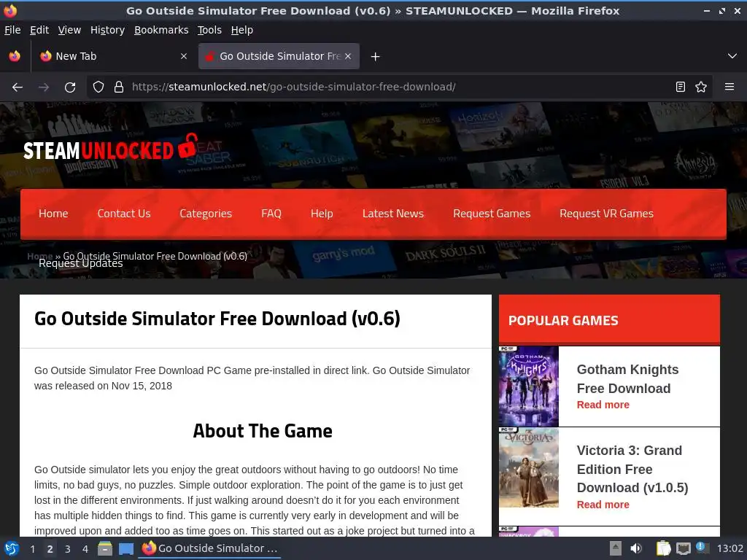Open the Request VR Games page

click(x=606, y=214)
